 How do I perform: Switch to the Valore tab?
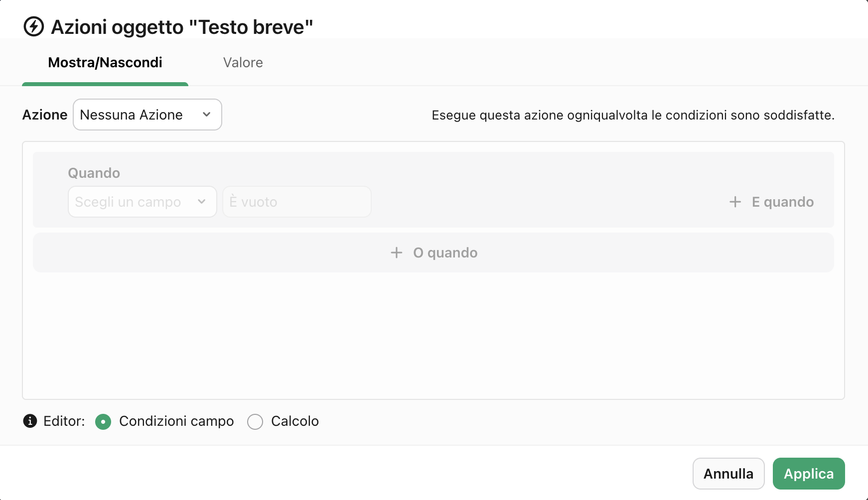click(243, 62)
